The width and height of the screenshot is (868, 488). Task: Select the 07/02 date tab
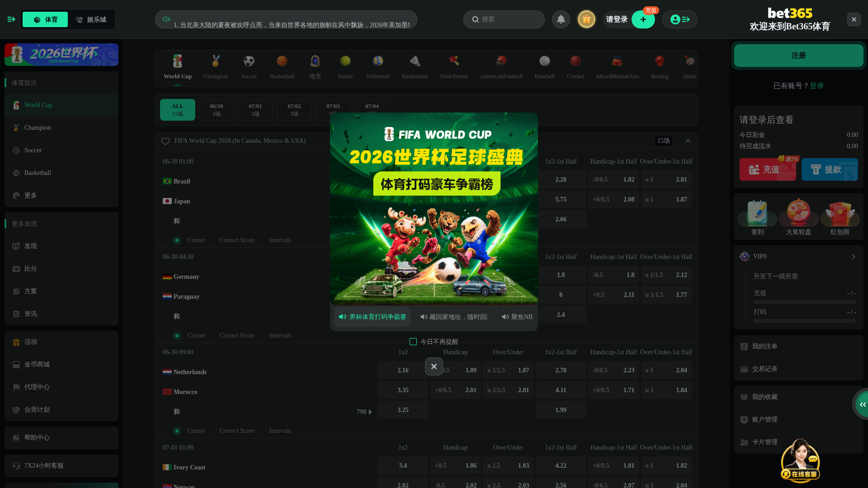294,110
